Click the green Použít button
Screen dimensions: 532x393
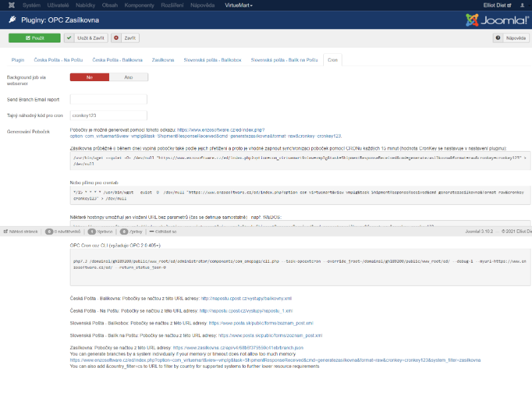pos(35,38)
